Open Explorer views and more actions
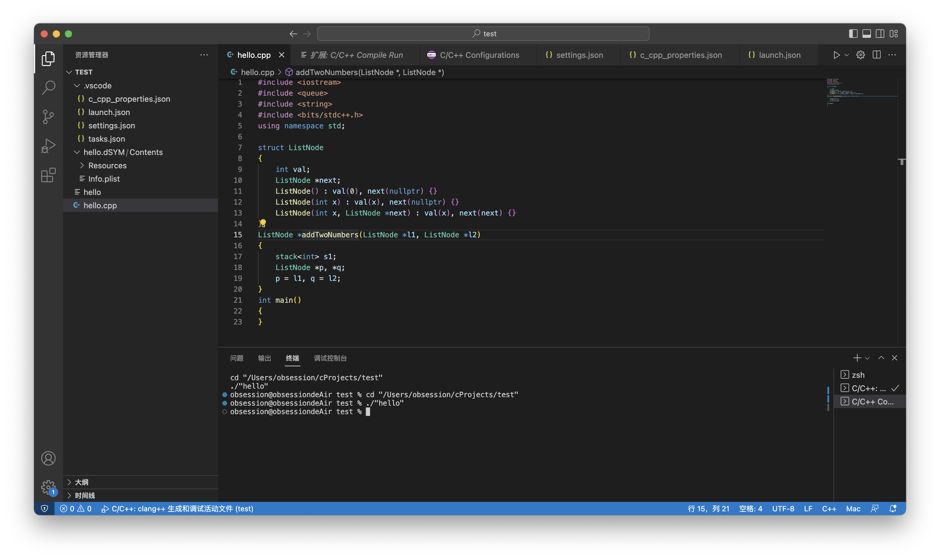Image resolution: width=940 pixels, height=560 pixels. click(x=204, y=55)
